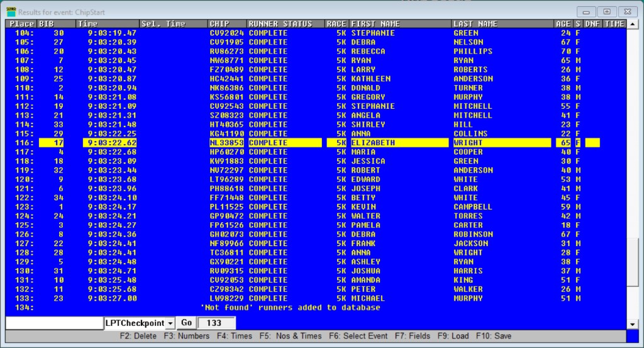Image resolution: width=644 pixels, height=348 pixels.
Task: Click the F9: Load command
Action: 453,336
